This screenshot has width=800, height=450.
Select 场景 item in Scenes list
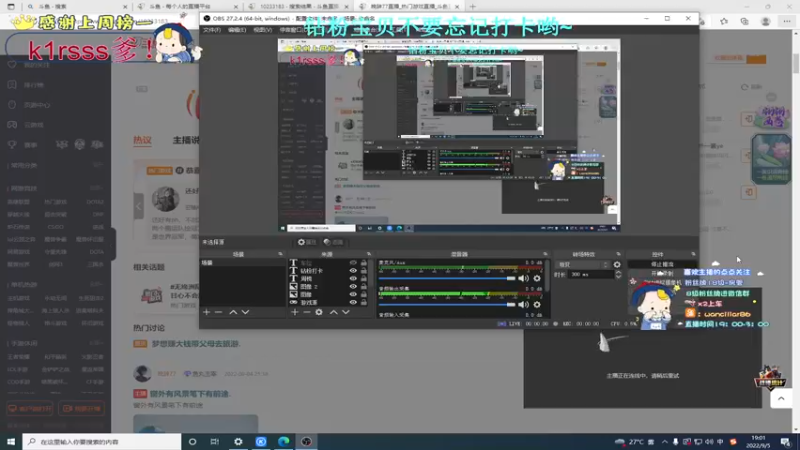(242, 263)
